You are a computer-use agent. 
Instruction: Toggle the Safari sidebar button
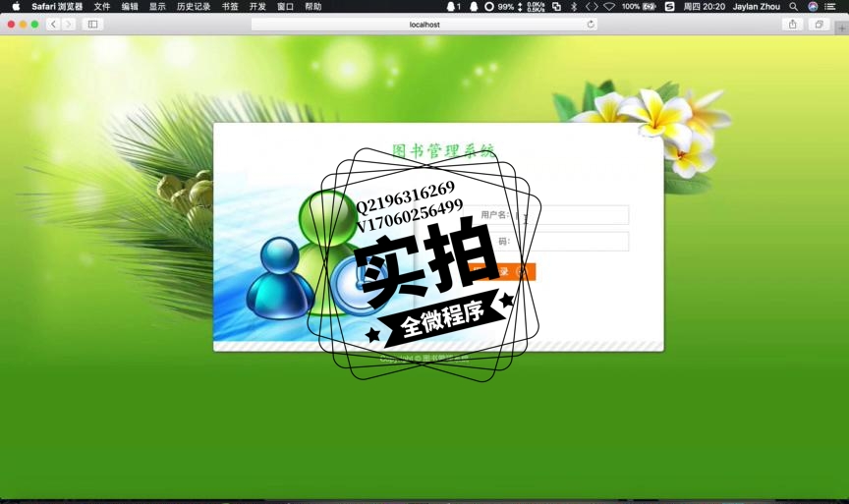coord(92,25)
